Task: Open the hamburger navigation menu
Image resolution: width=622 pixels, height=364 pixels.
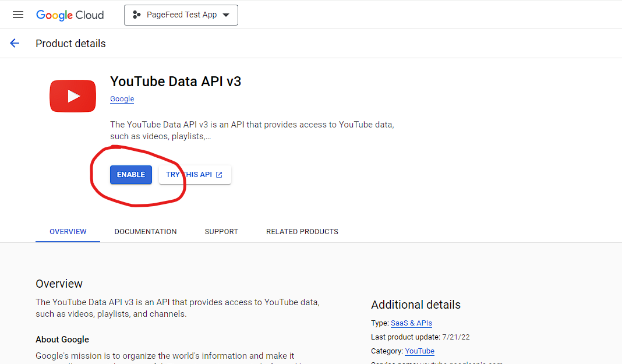Action: point(18,15)
